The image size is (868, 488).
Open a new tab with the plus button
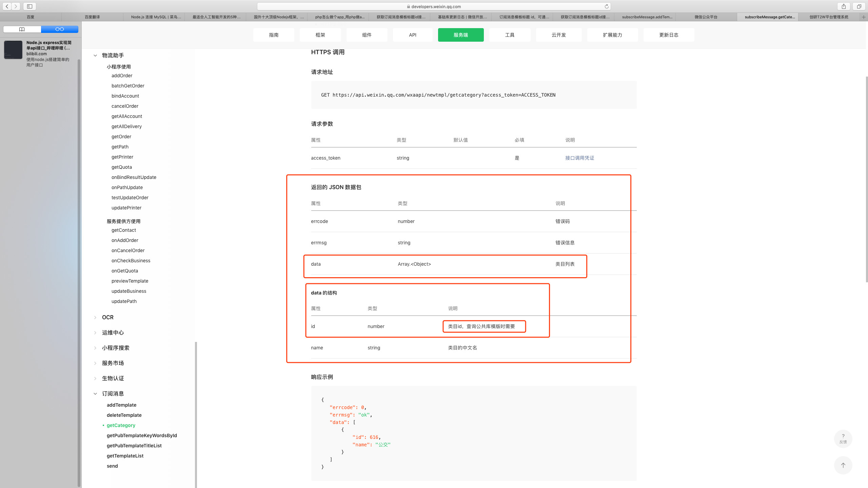tap(864, 17)
